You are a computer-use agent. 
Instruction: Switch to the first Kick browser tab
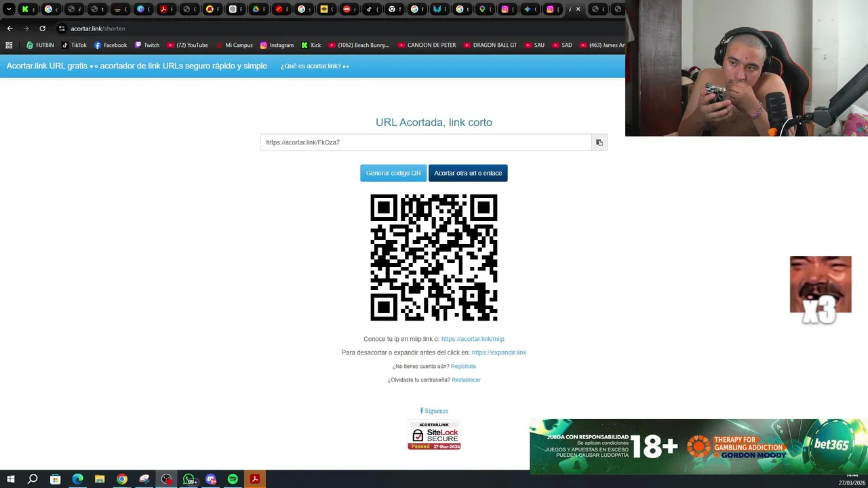click(x=27, y=9)
